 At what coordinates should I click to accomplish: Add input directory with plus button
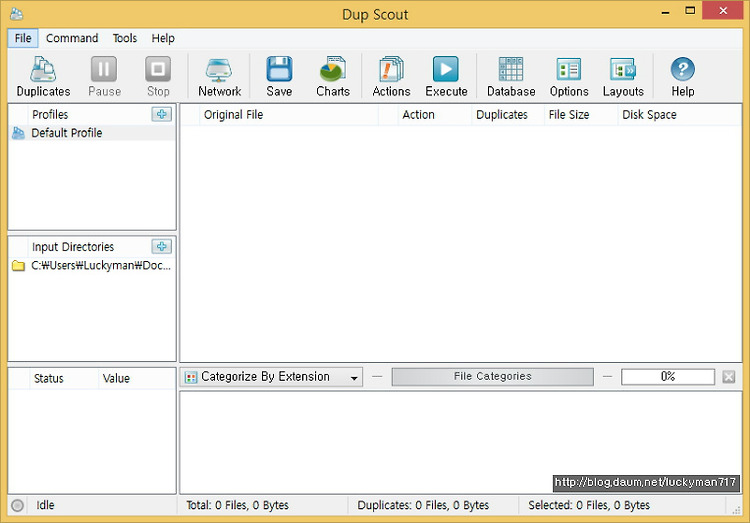162,246
